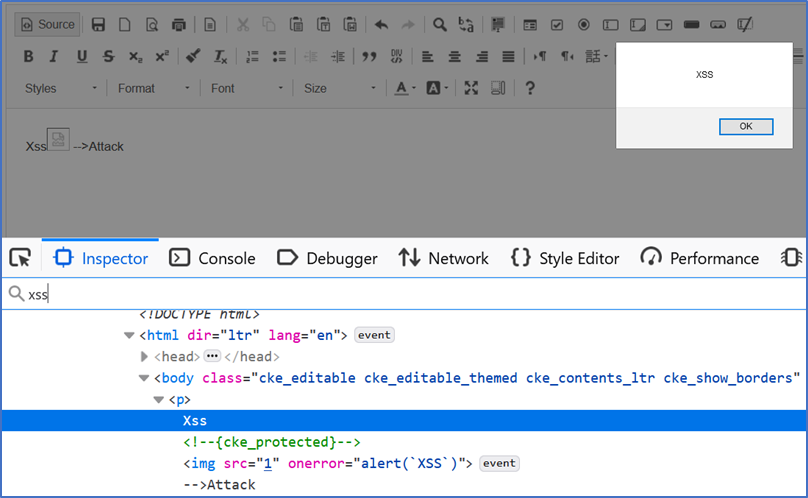
Task: Open the Size dropdown
Action: pos(339,89)
